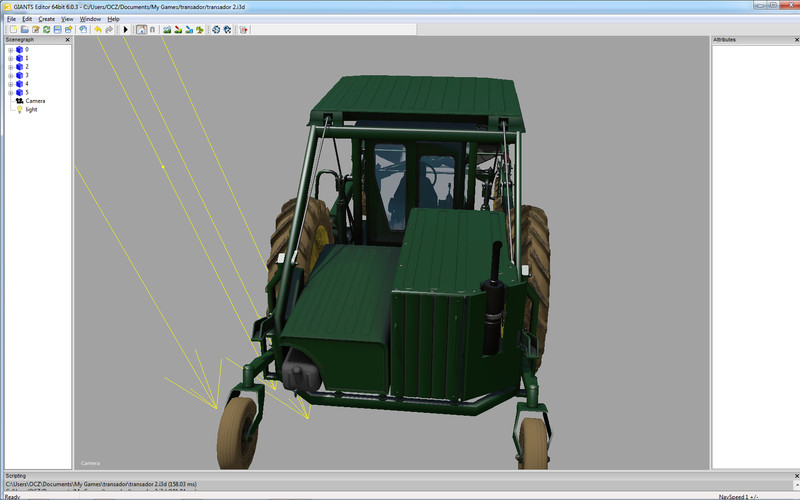Click the Redo arrow icon
The height and width of the screenshot is (500, 800).
[x=109, y=30]
